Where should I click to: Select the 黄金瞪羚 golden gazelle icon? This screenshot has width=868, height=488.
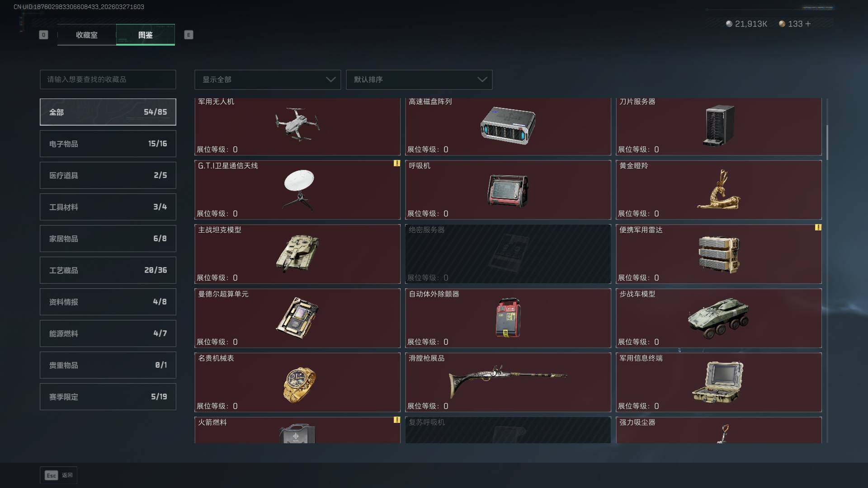[718, 189]
